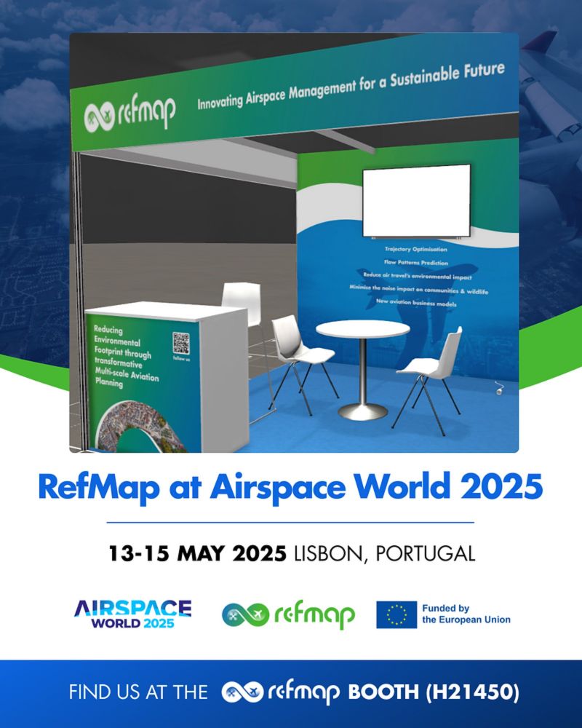Click the "LISBON, PORTUGAL" location text
Screen dimensions: 582x728
[x=385, y=554]
